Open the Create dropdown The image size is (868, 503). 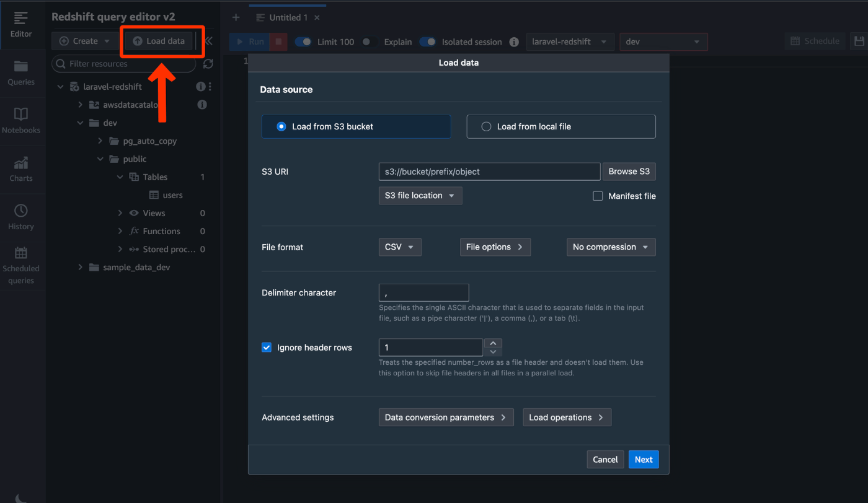pos(85,41)
